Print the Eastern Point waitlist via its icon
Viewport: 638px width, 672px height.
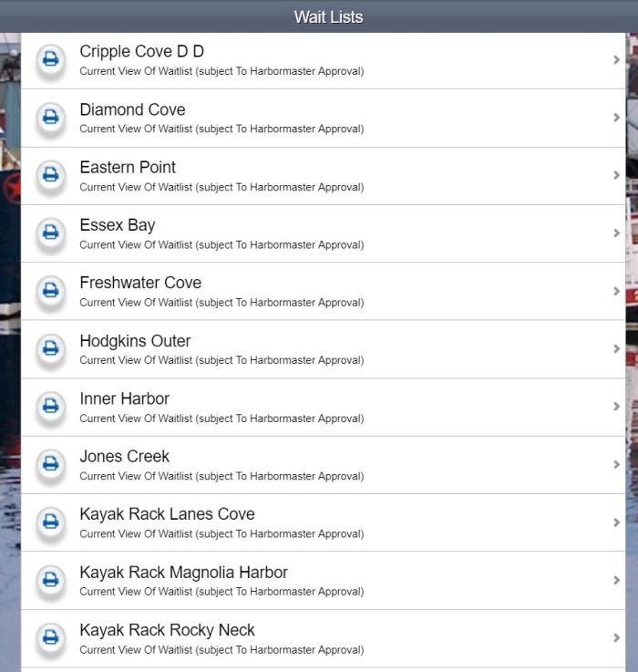click(x=51, y=176)
